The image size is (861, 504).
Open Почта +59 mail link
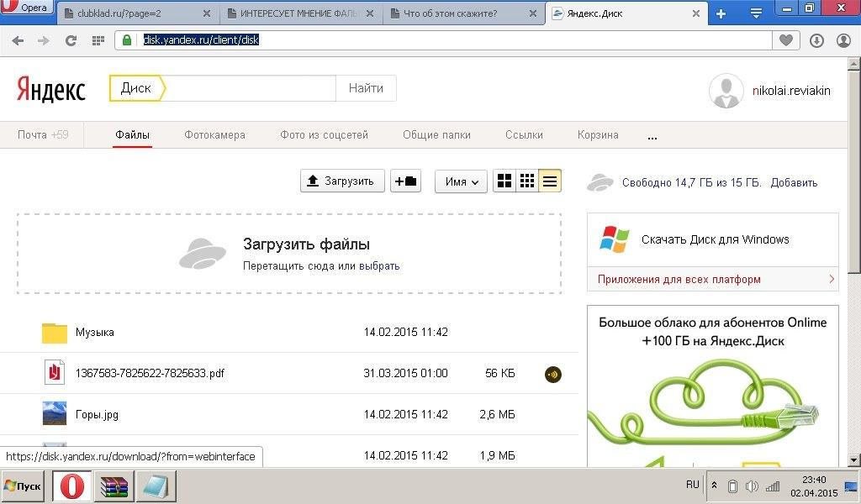coord(43,135)
